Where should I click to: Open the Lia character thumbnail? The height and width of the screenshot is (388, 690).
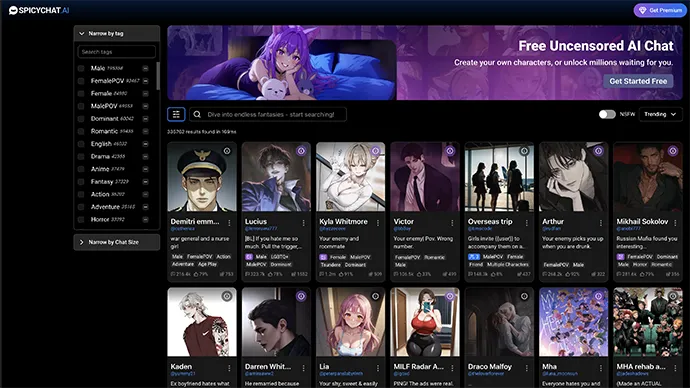(x=350, y=322)
